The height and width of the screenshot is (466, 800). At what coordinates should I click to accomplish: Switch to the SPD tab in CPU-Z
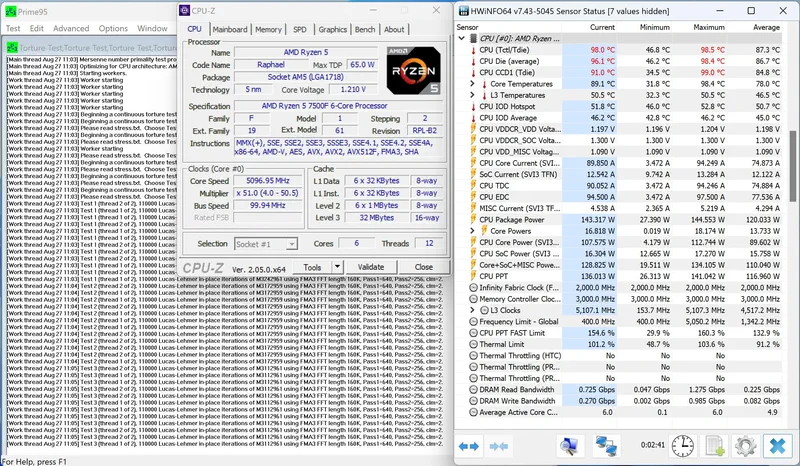tap(300, 30)
